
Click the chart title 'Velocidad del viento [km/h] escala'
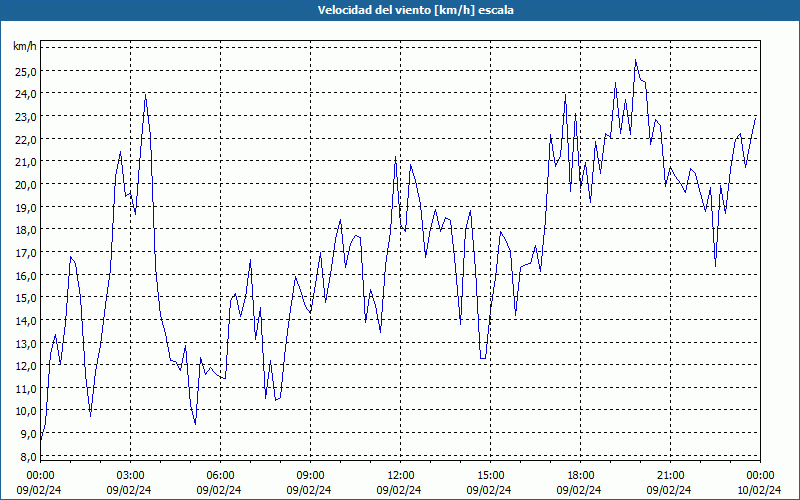click(415, 10)
